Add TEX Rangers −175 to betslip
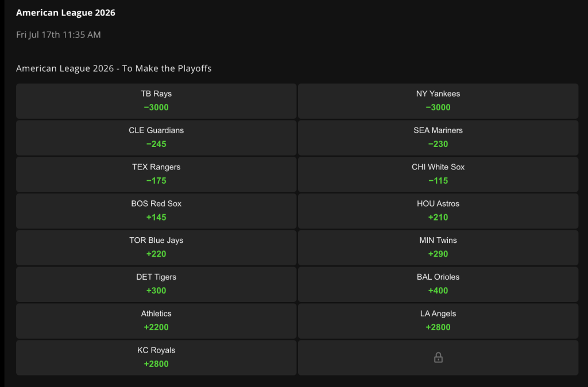The width and height of the screenshot is (588, 387). click(x=156, y=175)
